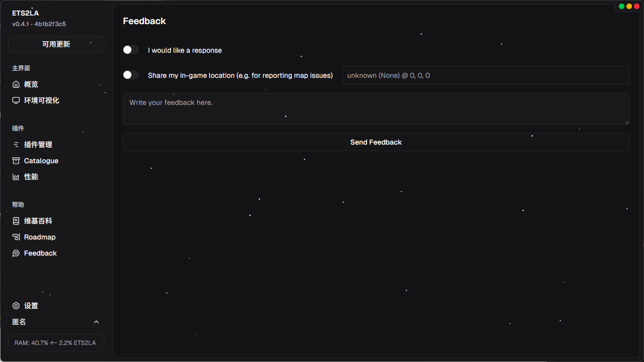Image resolution: width=644 pixels, height=362 pixels.
Task: Click the list icon beside 插件管理
Action: (16, 145)
